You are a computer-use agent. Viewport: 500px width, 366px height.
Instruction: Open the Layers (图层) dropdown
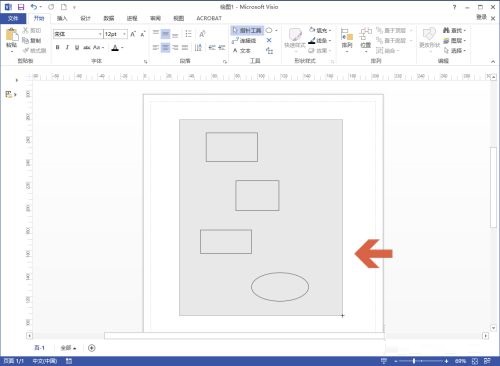[x=454, y=41]
